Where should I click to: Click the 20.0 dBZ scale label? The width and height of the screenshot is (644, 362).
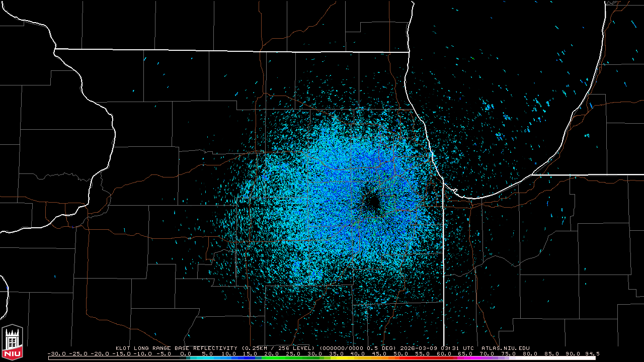[272, 353]
